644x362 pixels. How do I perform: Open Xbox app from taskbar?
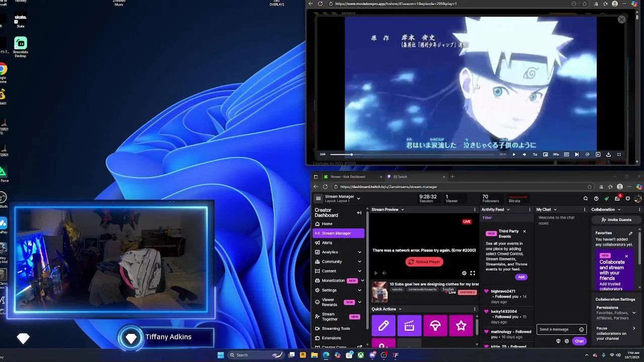pyautogui.click(x=361, y=355)
